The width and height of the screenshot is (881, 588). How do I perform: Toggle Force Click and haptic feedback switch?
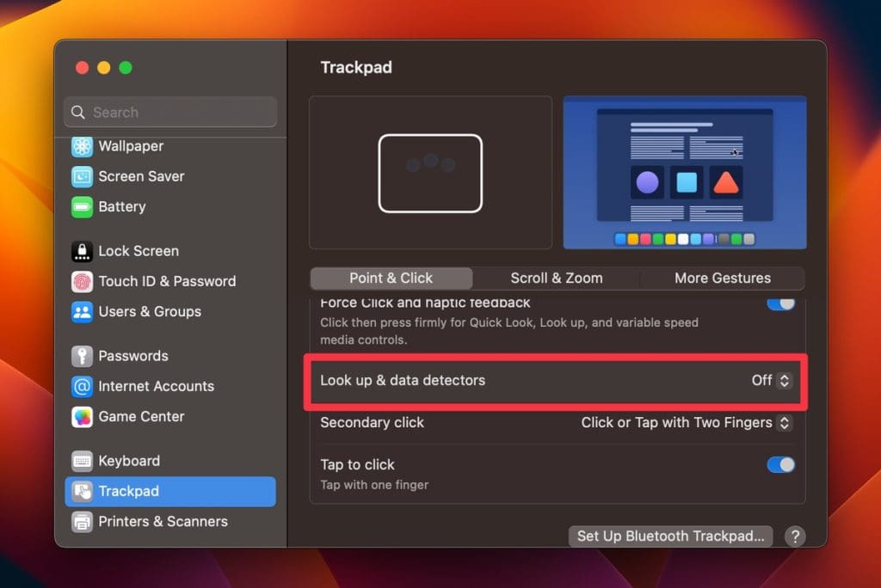[x=781, y=303]
